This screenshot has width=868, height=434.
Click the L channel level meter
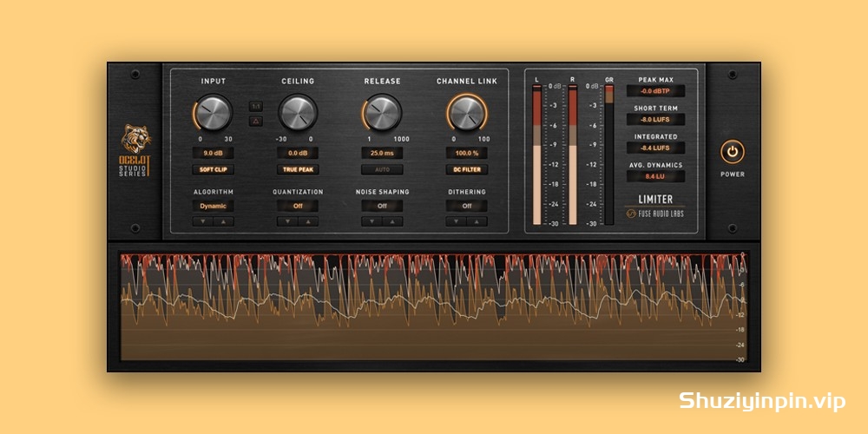tap(536, 155)
